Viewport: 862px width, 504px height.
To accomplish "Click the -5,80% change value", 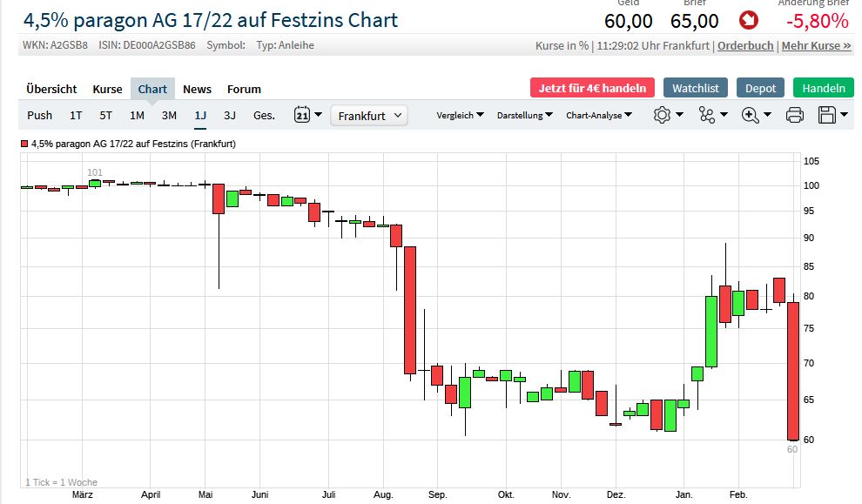I will click(818, 22).
